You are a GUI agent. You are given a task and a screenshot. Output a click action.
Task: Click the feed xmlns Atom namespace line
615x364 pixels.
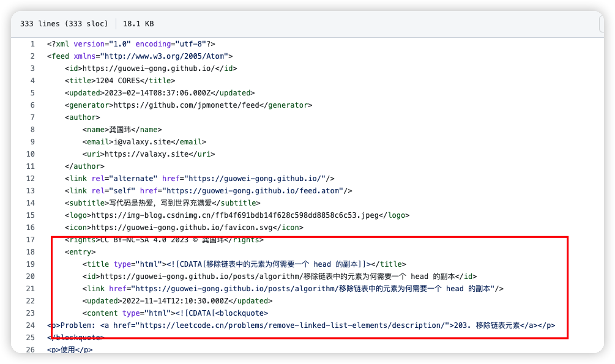(140, 56)
